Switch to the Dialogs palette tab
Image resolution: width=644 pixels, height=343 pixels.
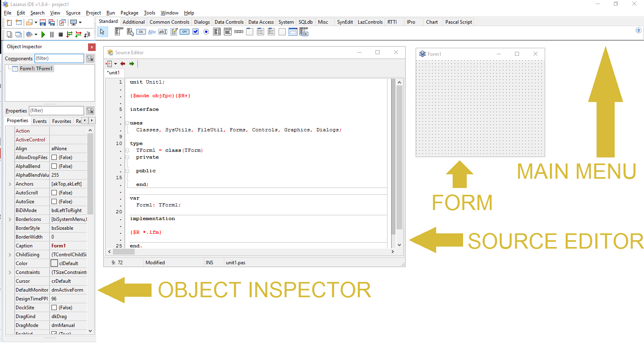(202, 22)
